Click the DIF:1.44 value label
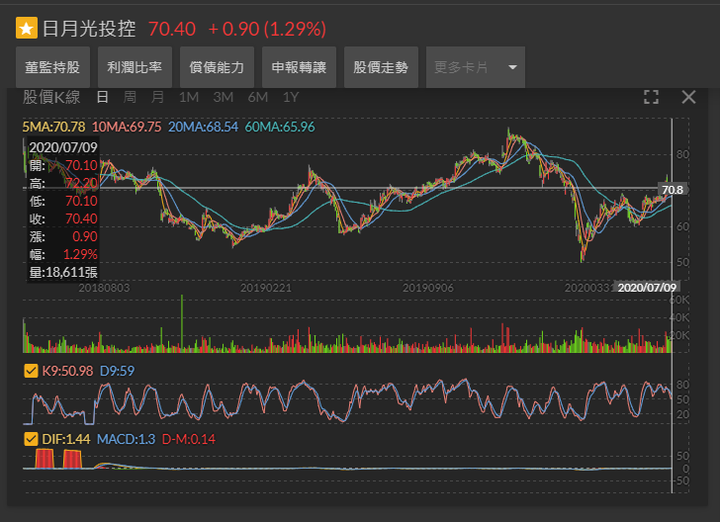This screenshot has height=522, width=720. [x=66, y=439]
